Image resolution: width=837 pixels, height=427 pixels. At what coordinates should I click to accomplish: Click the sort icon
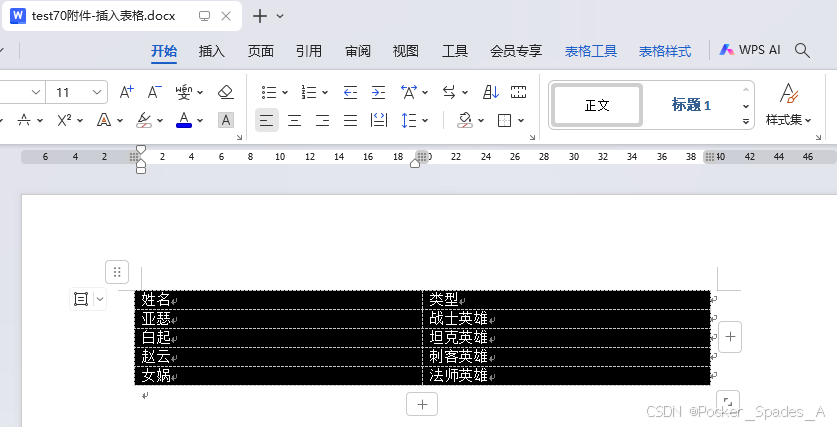(x=491, y=92)
